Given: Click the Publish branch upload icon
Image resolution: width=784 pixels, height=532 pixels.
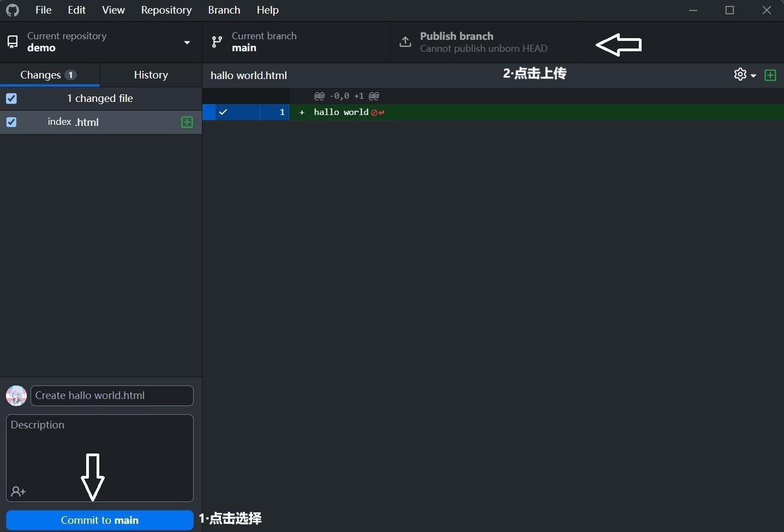Looking at the screenshot, I should [405, 42].
